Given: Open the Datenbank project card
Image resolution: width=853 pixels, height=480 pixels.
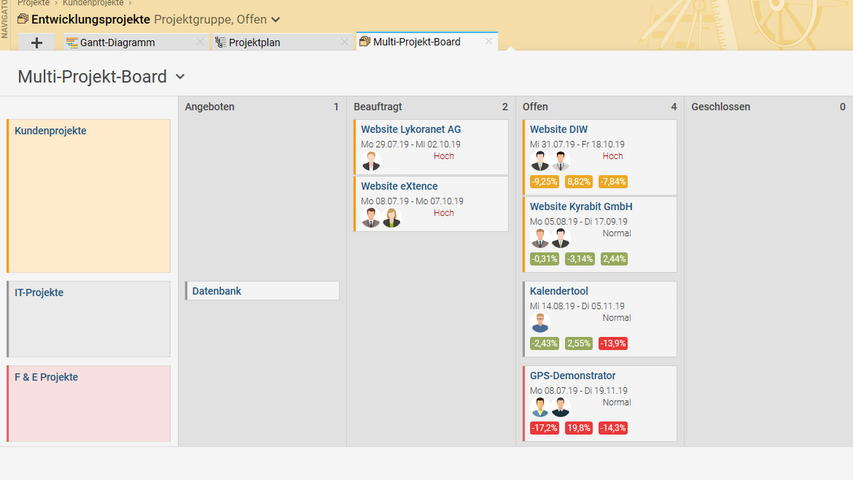Looking at the screenshot, I should point(262,291).
